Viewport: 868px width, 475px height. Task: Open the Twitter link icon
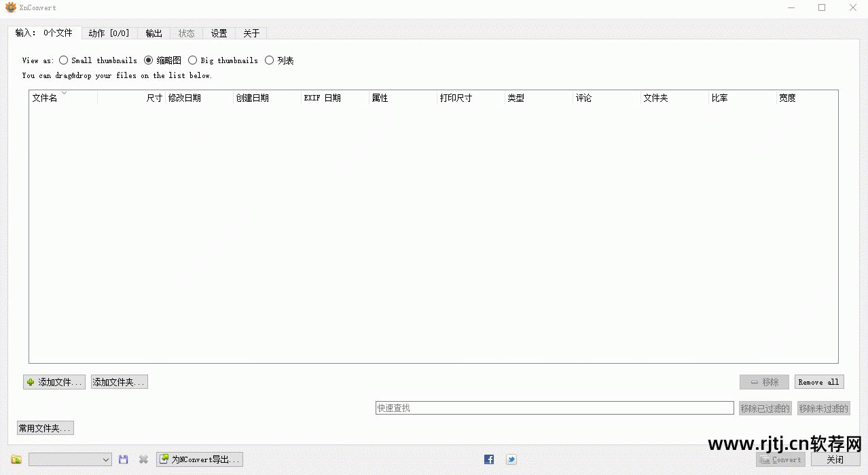click(x=511, y=459)
